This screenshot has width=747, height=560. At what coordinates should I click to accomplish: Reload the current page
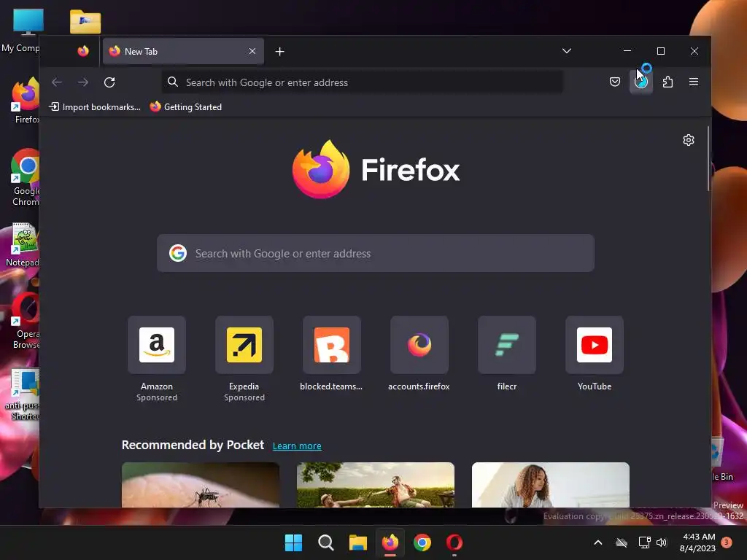(x=109, y=82)
